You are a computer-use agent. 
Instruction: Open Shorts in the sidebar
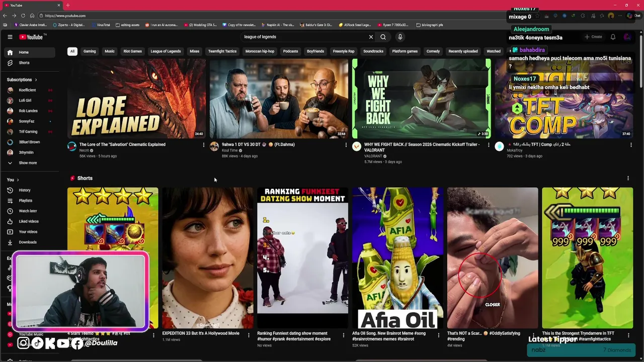[x=31, y=63]
